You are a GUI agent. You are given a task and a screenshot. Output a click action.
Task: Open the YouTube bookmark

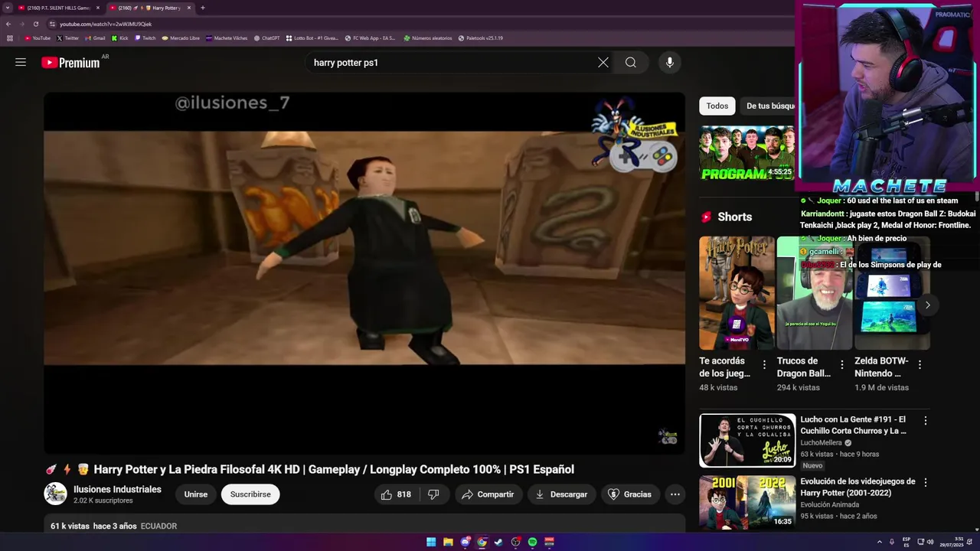tap(38, 38)
